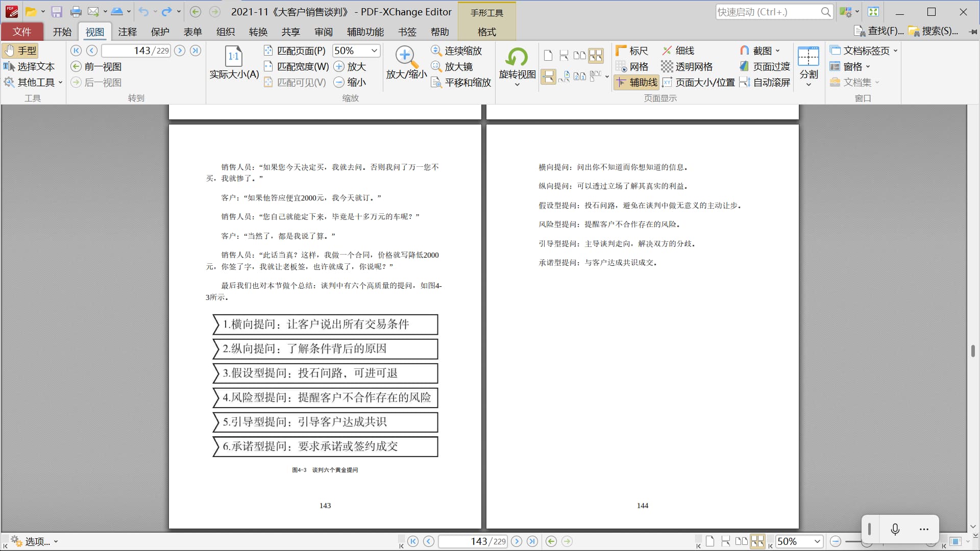
Task: Go to last page in ribbon navigation
Action: [195, 51]
